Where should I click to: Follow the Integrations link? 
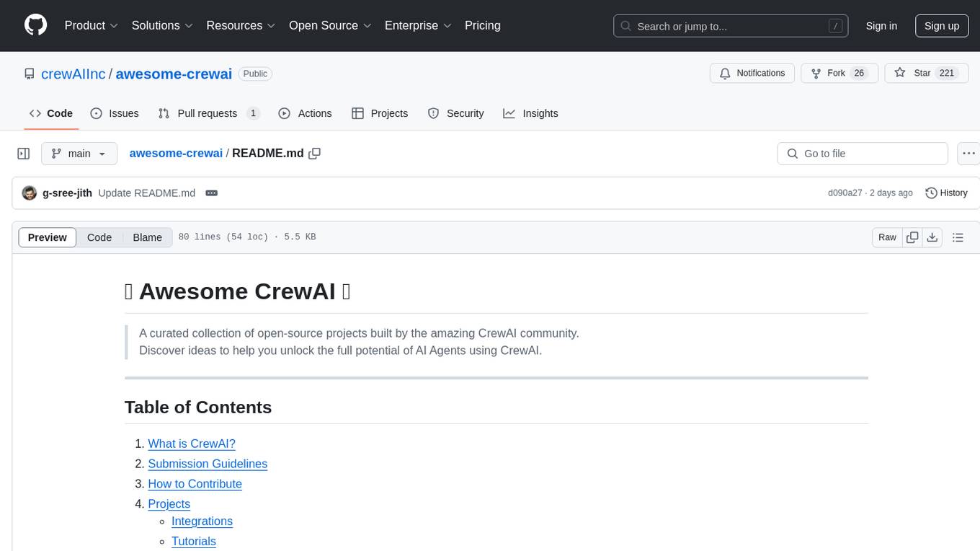tap(202, 521)
